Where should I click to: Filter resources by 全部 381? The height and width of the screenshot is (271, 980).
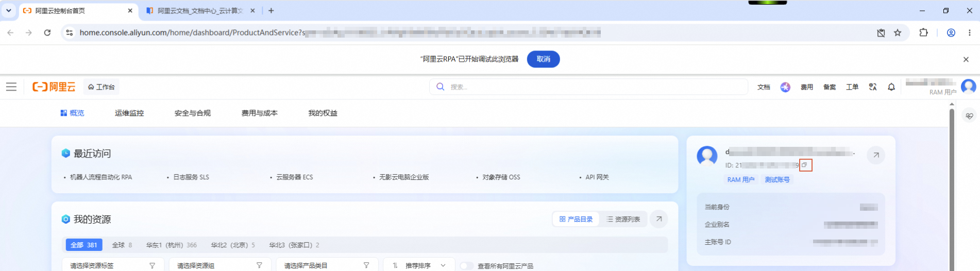(x=84, y=245)
